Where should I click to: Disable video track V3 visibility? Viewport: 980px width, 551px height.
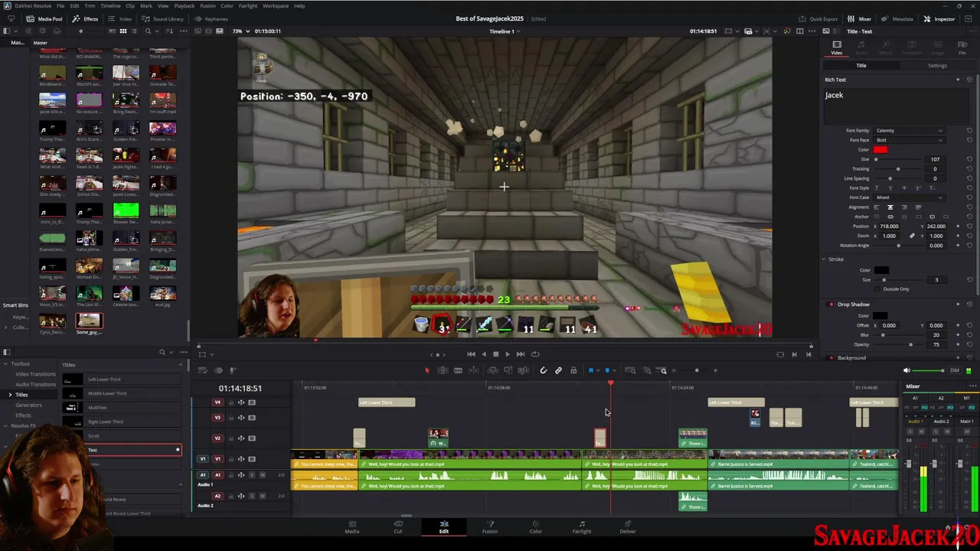click(x=250, y=418)
